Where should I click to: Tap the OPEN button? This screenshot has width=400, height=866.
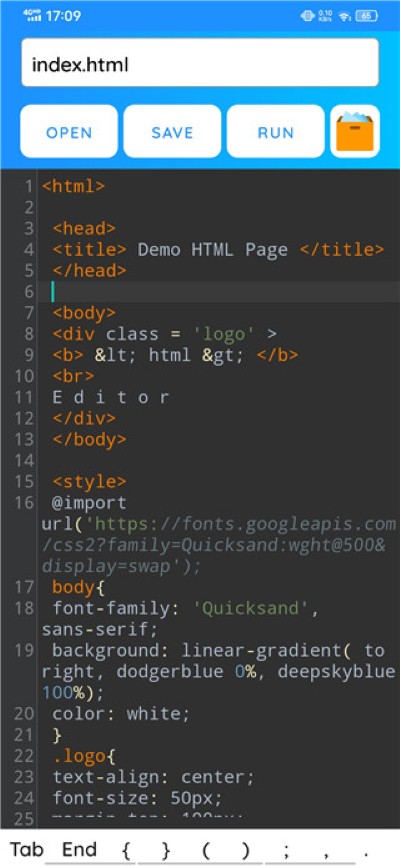coord(69,131)
